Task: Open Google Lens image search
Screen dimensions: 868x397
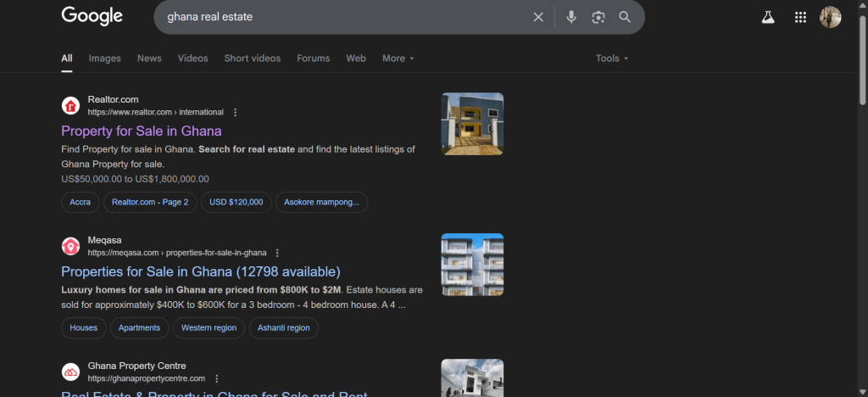Action: [598, 17]
